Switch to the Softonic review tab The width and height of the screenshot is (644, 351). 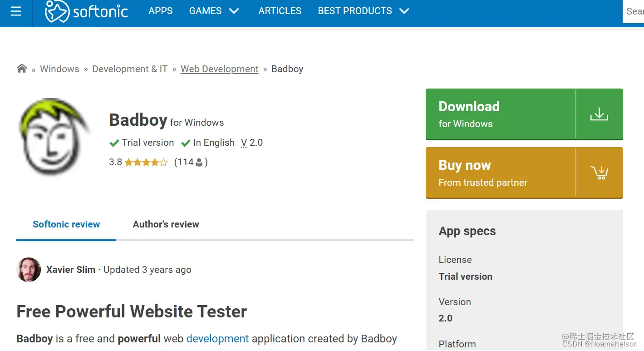click(x=66, y=224)
